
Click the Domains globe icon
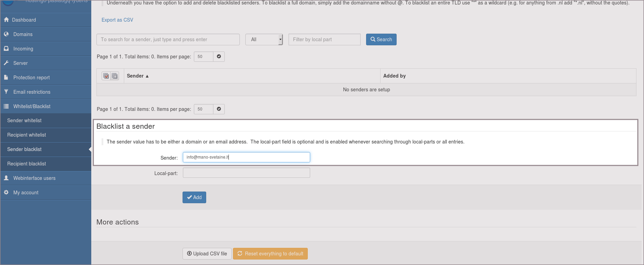[6, 34]
